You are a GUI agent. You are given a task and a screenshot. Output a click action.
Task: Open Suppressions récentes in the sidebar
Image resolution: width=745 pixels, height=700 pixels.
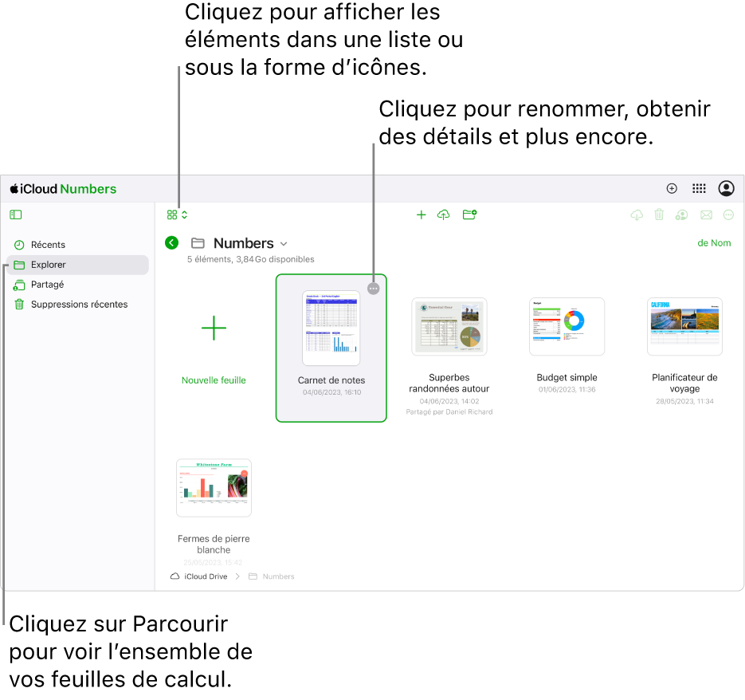tap(77, 305)
